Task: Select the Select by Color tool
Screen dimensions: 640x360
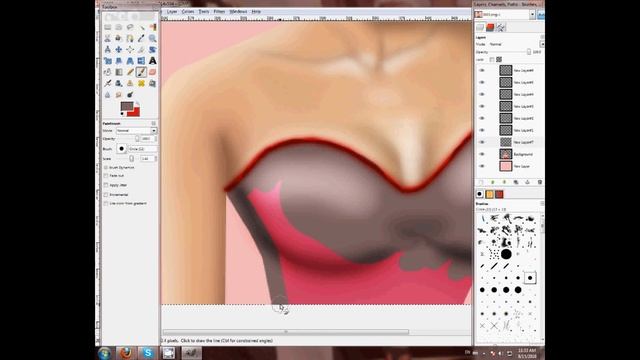Action: 153,27
